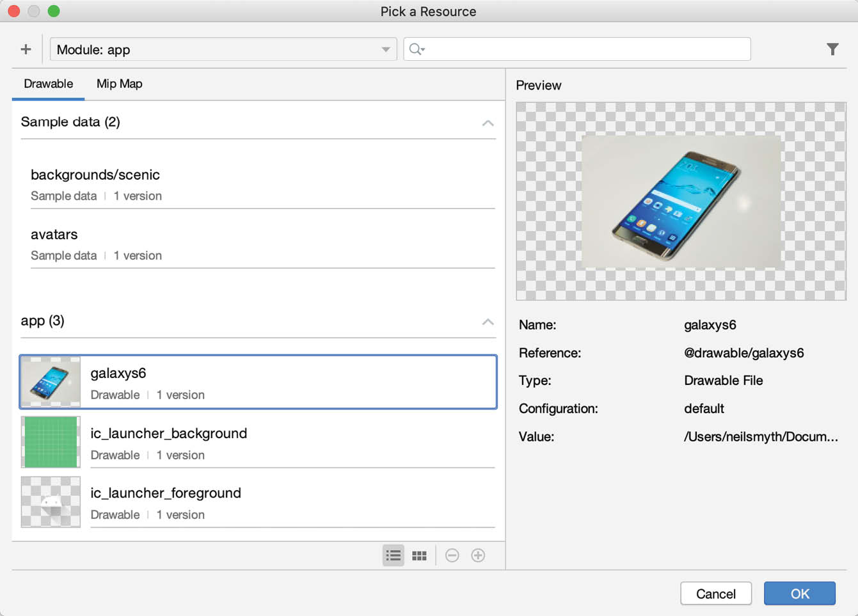The width and height of the screenshot is (858, 616).
Task: Collapse the app (3) section
Action: point(488,321)
